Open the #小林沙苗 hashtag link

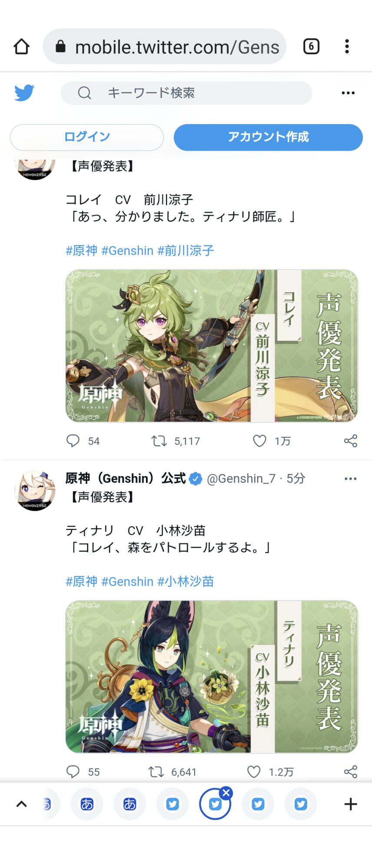pos(186,582)
